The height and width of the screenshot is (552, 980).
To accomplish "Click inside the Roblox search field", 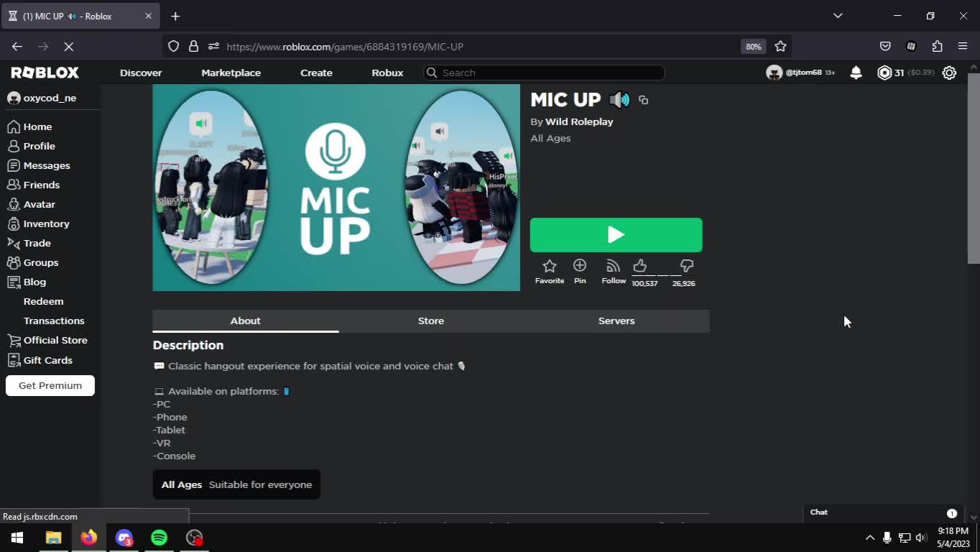I will pos(546,73).
